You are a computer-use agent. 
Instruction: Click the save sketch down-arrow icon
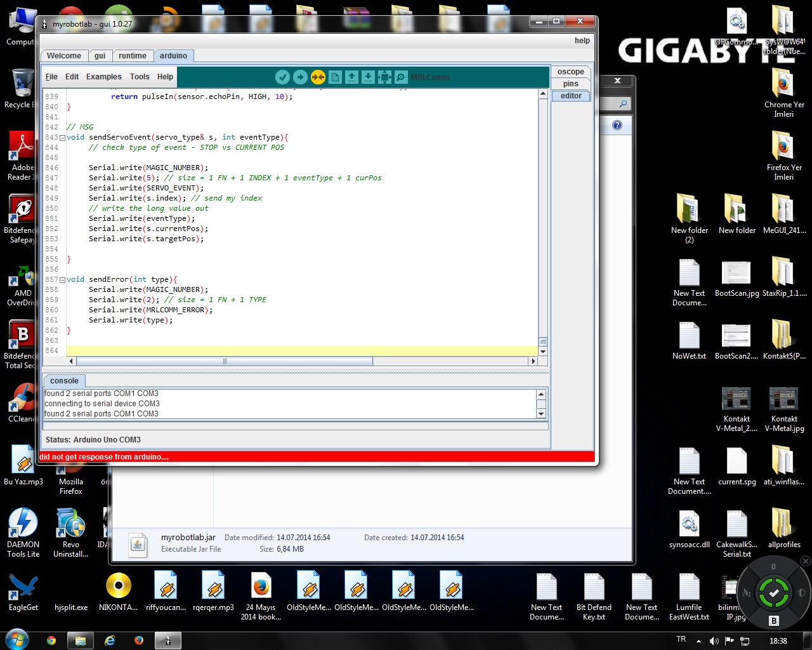368,77
